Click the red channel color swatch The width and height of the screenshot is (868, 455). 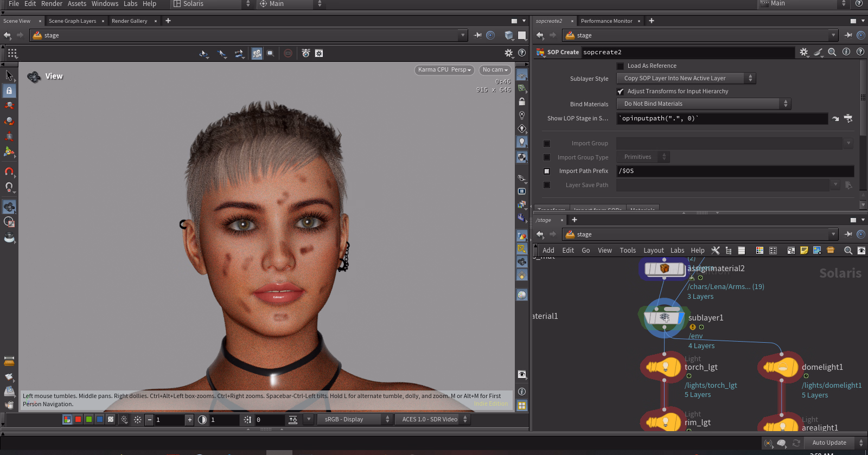click(78, 420)
